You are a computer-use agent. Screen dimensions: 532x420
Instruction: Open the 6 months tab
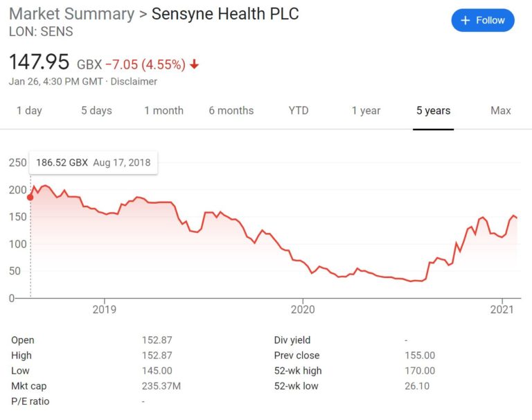tap(231, 111)
